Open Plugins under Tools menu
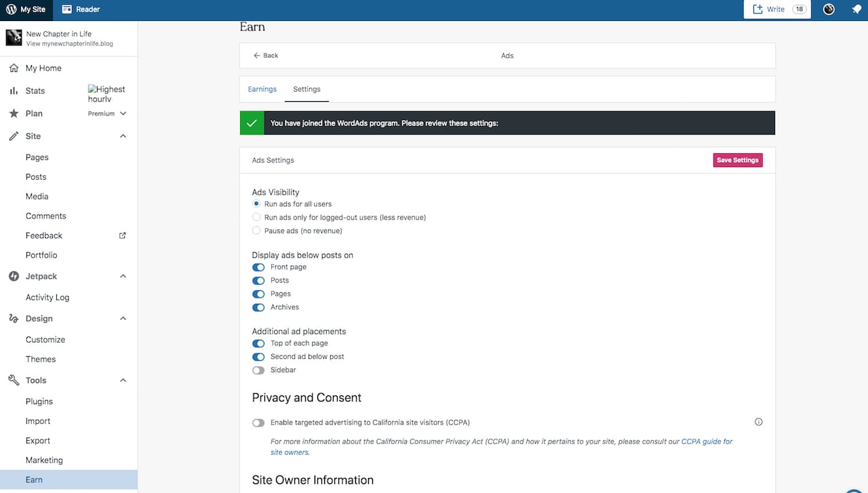The width and height of the screenshot is (868, 493). click(x=39, y=401)
